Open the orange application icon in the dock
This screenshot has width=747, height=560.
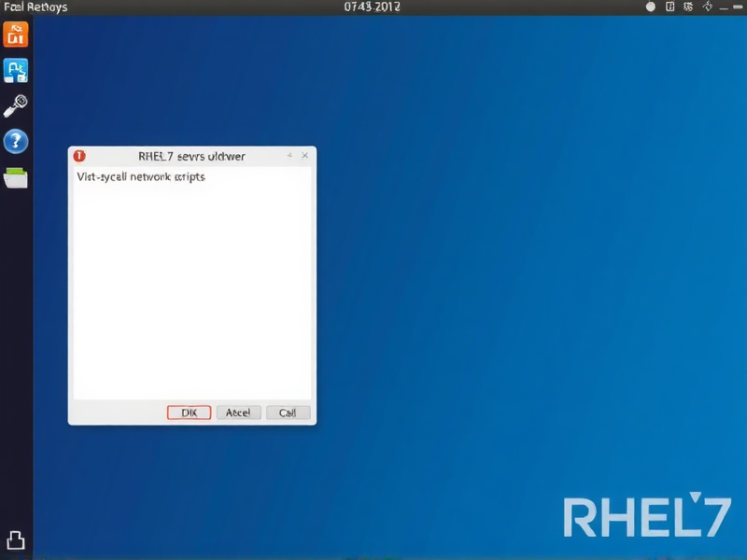pos(16,34)
